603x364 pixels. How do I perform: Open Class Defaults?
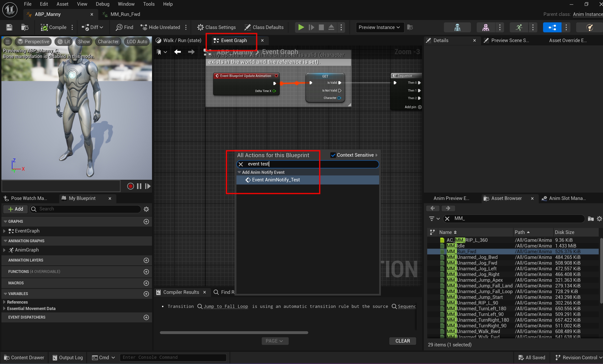(264, 27)
